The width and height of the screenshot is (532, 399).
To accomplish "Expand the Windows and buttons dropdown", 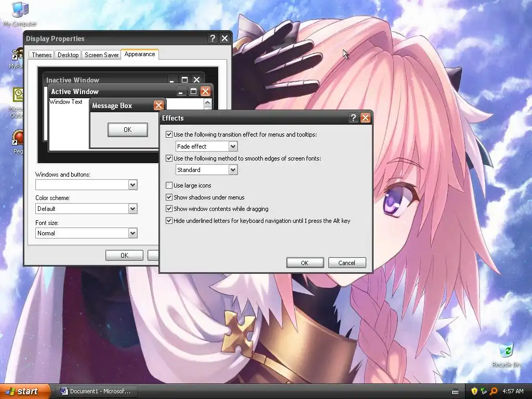I will click(132, 185).
